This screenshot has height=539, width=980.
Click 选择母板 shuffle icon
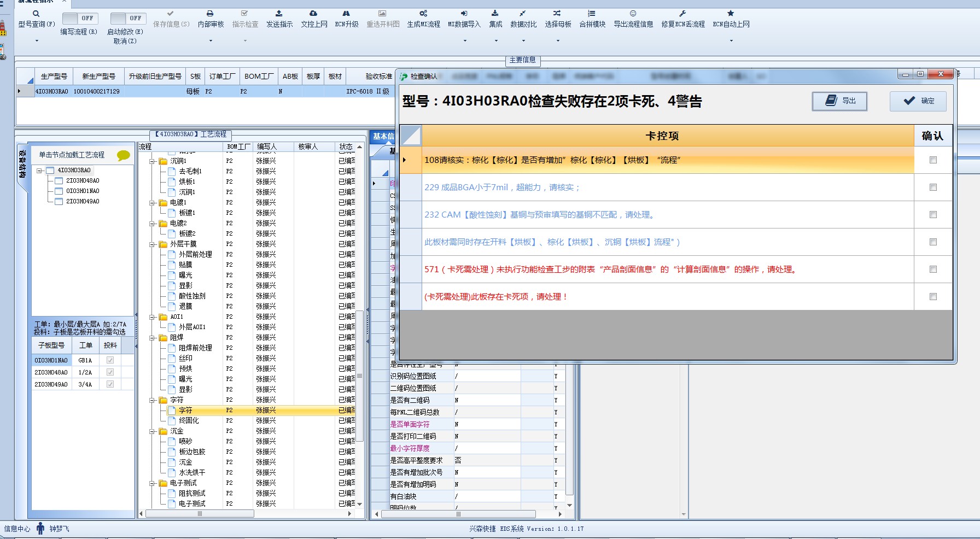(x=557, y=13)
